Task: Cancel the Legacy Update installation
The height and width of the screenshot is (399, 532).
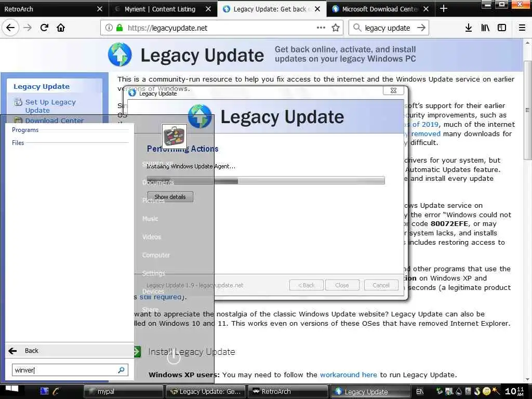Action: point(381,285)
